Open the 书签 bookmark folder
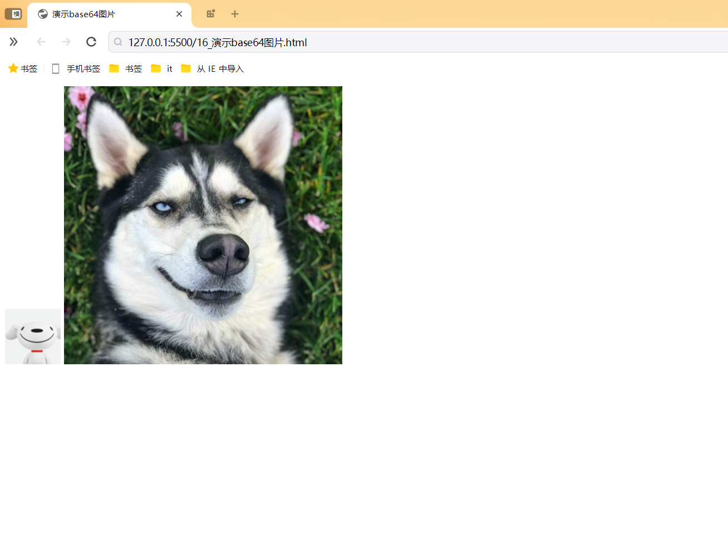Viewport: 728px width, 560px height. (x=126, y=68)
